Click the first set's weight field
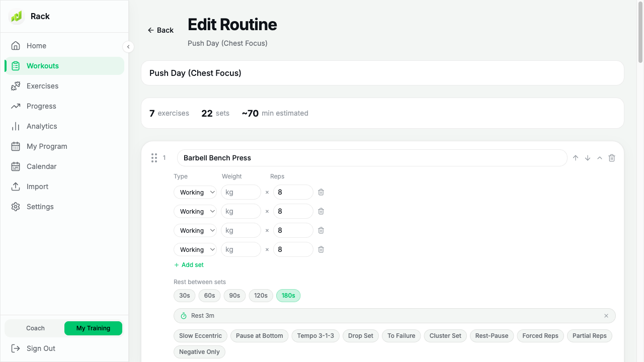This screenshot has width=644, height=362. [x=241, y=192]
